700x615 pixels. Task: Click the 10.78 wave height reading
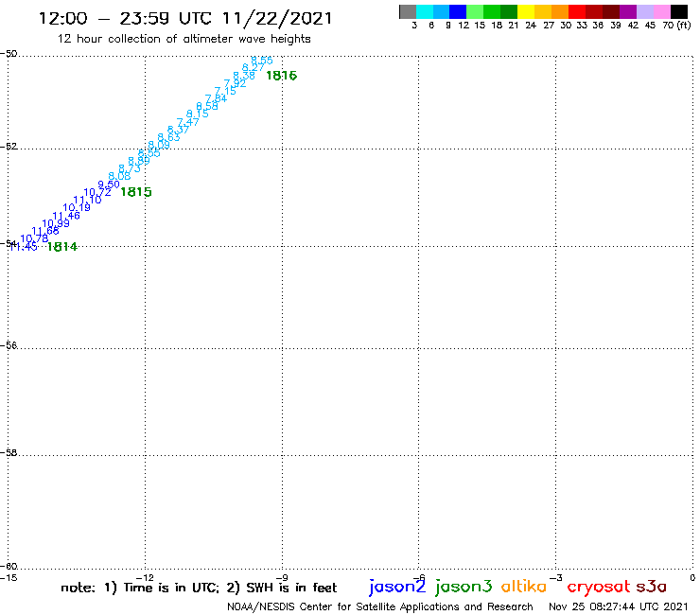click(34, 239)
